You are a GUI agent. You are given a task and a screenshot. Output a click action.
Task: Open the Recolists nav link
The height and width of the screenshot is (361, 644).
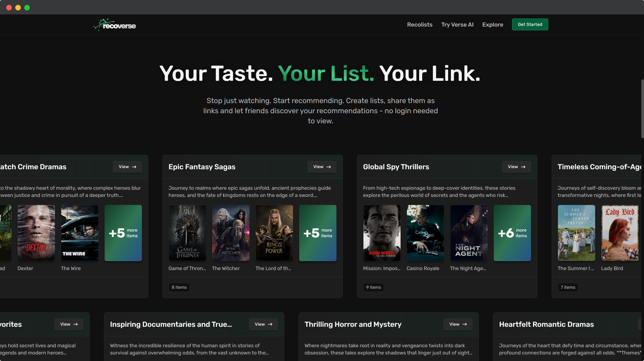coord(420,25)
